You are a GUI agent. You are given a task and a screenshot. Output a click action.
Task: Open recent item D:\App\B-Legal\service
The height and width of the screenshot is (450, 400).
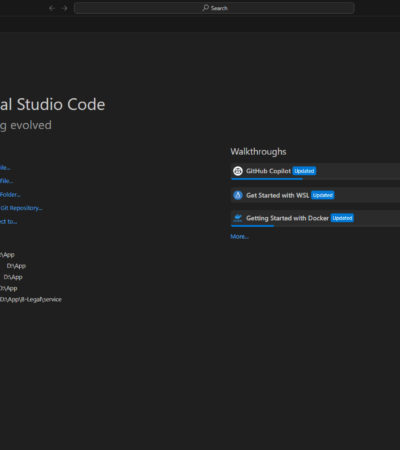pyautogui.click(x=31, y=299)
